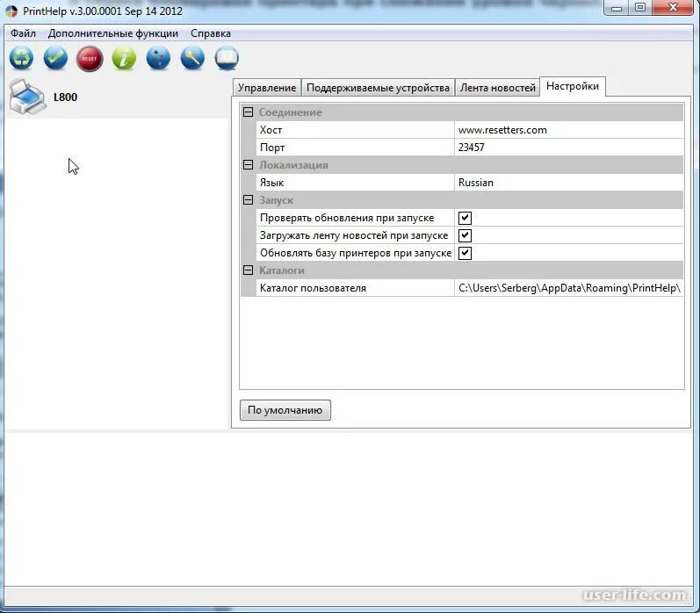Click the PrintHelp app icon in title bar

pyautogui.click(x=11, y=11)
